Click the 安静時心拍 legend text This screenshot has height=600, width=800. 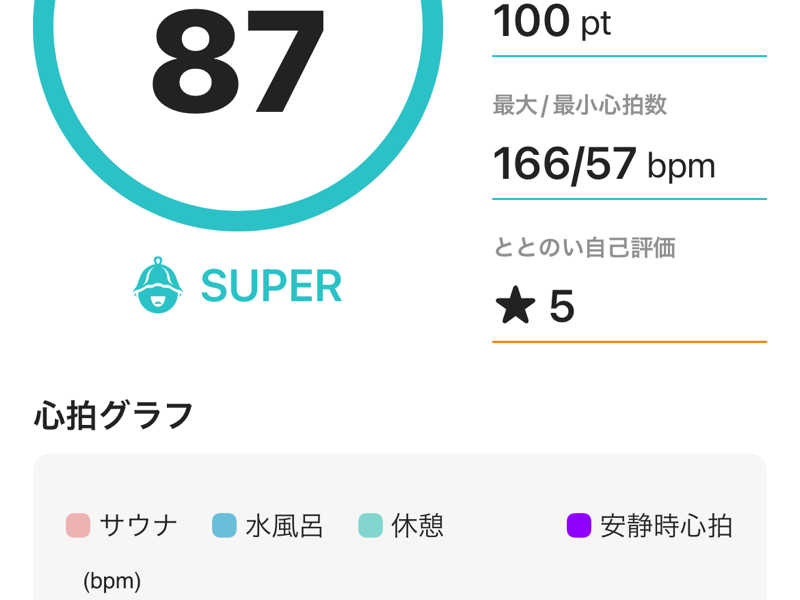(x=666, y=526)
